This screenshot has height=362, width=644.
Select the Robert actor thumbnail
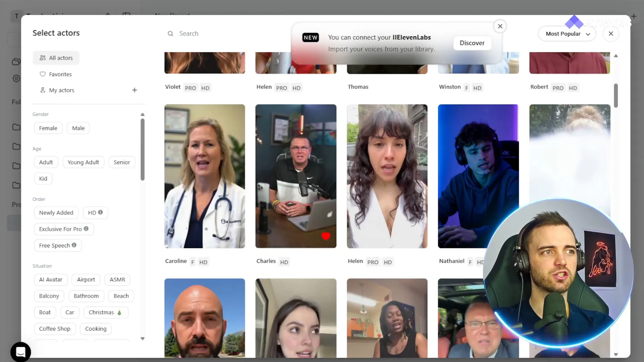click(x=570, y=63)
